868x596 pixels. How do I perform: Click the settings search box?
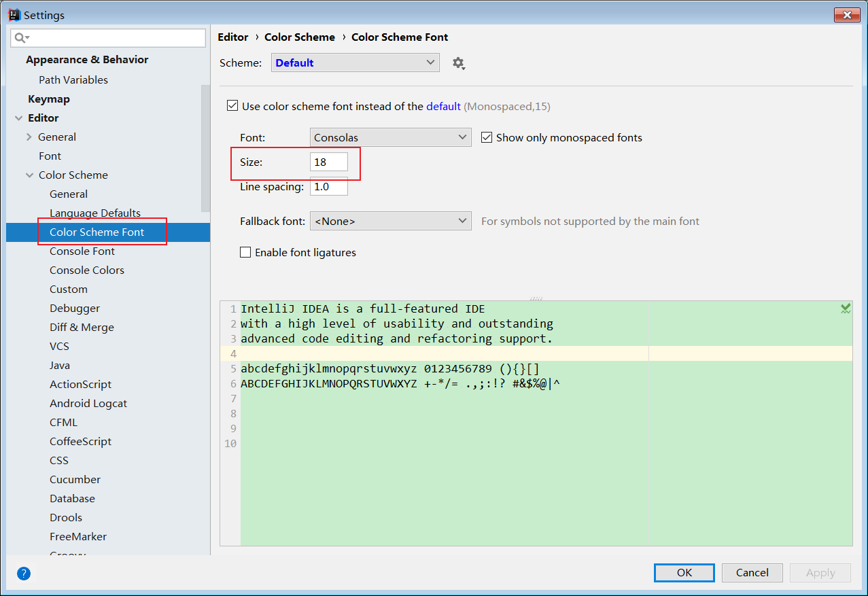tap(108, 38)
